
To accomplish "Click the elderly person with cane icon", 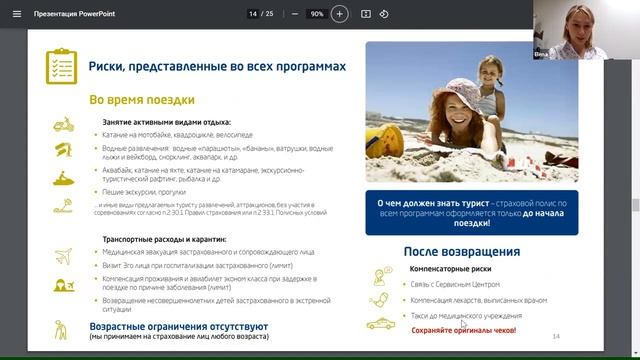I will click(x=60, y=330).
